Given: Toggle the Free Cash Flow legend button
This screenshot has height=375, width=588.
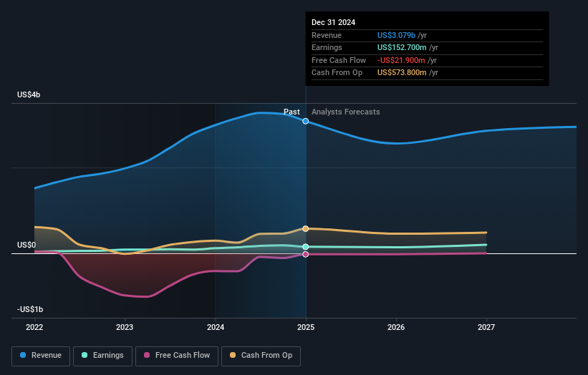Looking at the screenshot, I should (177, 356).
